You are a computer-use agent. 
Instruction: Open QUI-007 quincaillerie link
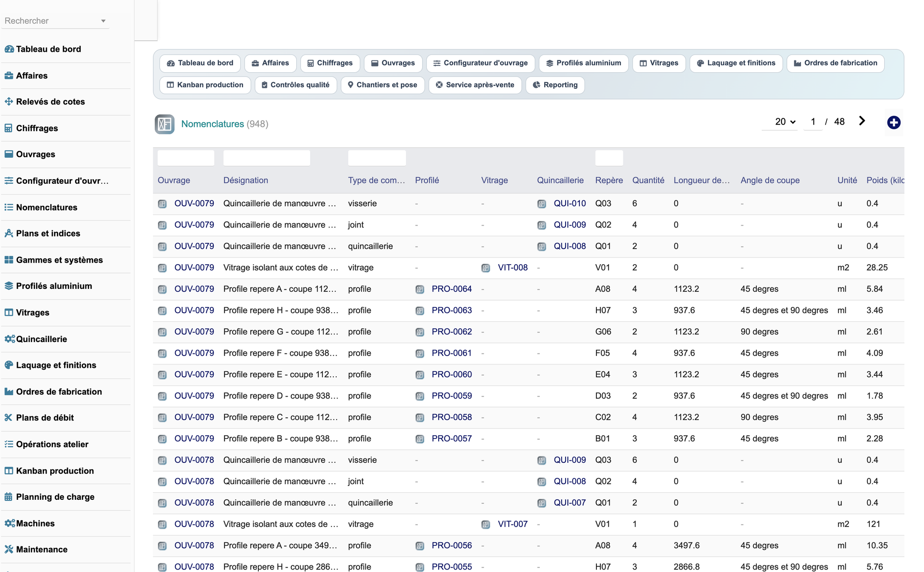(570, 503)
